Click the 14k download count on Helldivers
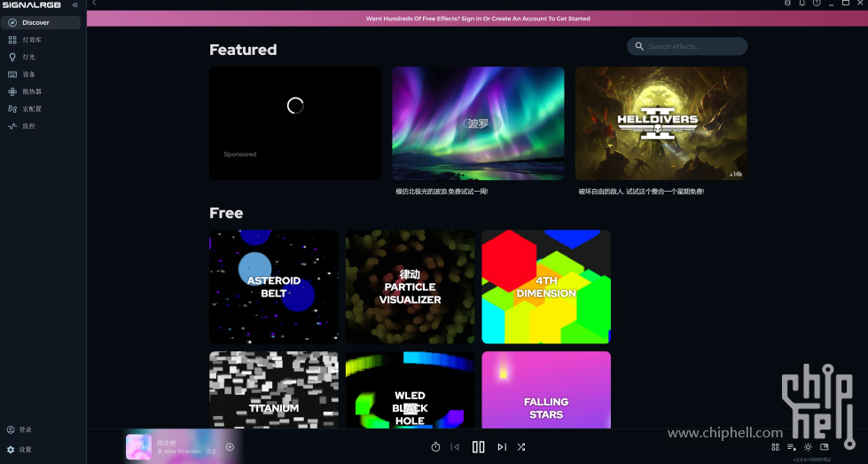This screenshot has height=464, width=868. coord(736,174)
